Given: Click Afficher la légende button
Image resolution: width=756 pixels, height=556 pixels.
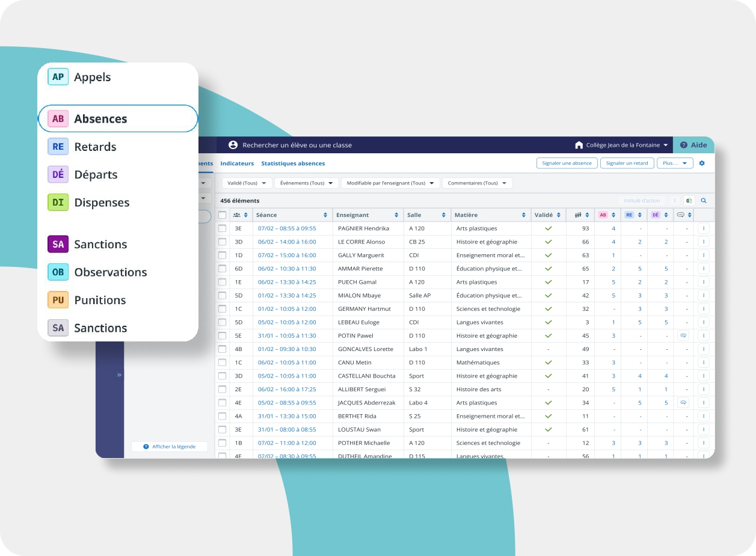Looking at the screenshot, I should [x=170, y=447].
